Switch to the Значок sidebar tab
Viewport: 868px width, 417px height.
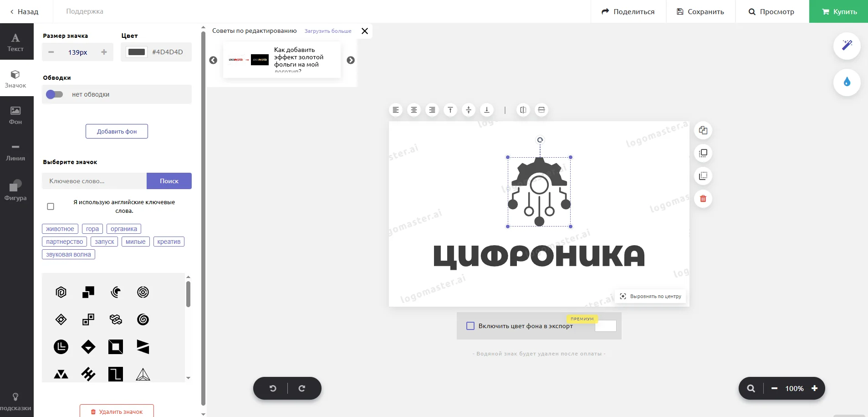tap(15, 78)
